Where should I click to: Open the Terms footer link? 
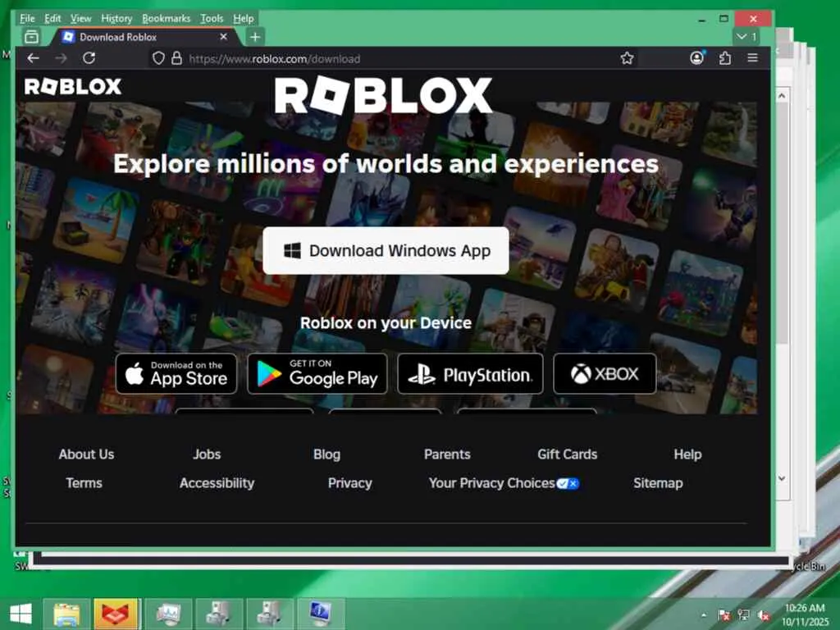84,483
